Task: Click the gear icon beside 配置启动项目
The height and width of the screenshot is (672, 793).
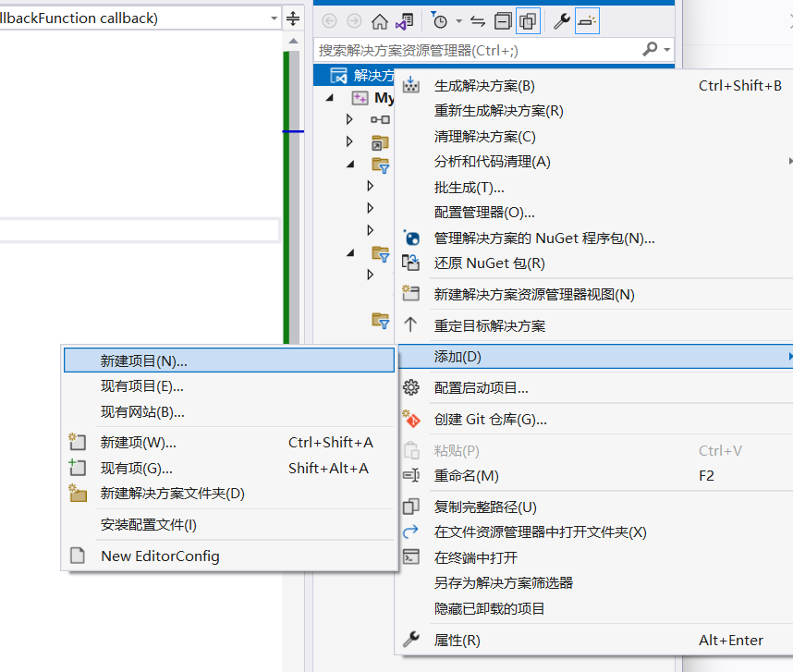Action: pos(410,388)
